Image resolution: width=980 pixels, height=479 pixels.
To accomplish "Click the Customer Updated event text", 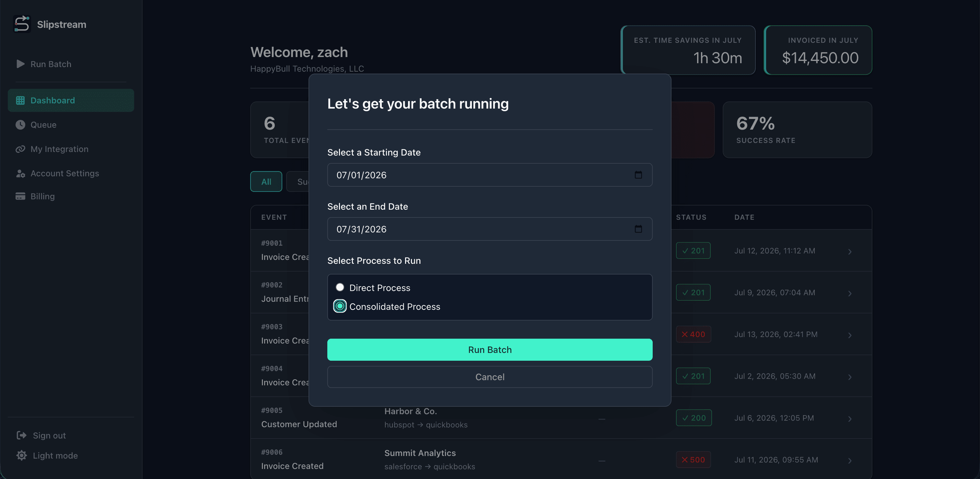I will pyautogui.click(x=299, y=424).
